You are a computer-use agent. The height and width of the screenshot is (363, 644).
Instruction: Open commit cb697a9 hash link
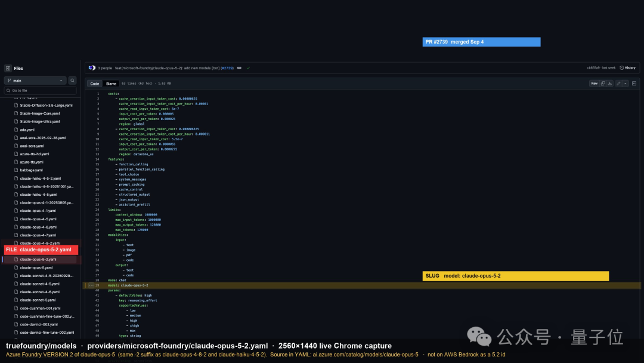pos(593,68)
